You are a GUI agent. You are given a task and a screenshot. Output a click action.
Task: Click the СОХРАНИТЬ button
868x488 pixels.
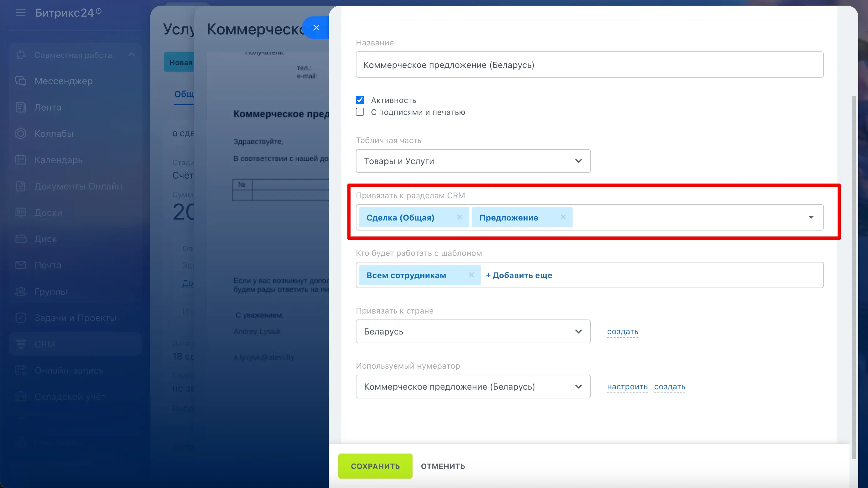point(375,466)
